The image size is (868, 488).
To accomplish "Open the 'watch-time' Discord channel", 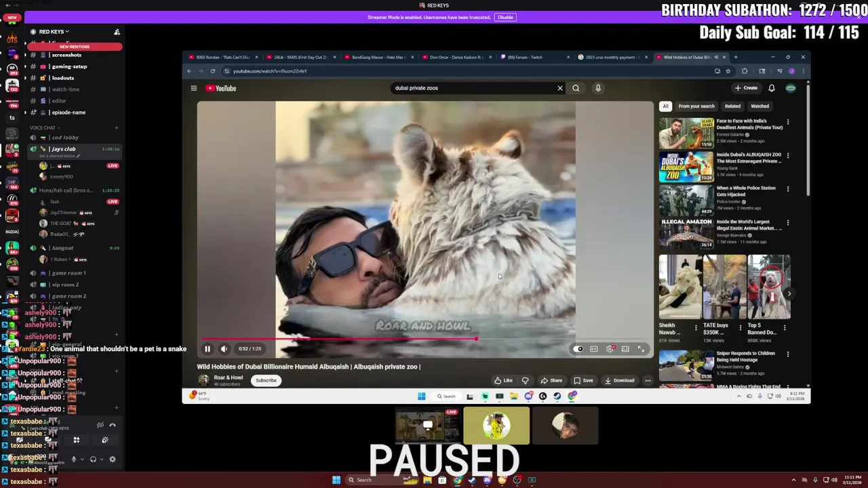I will [x=66, y=89].
